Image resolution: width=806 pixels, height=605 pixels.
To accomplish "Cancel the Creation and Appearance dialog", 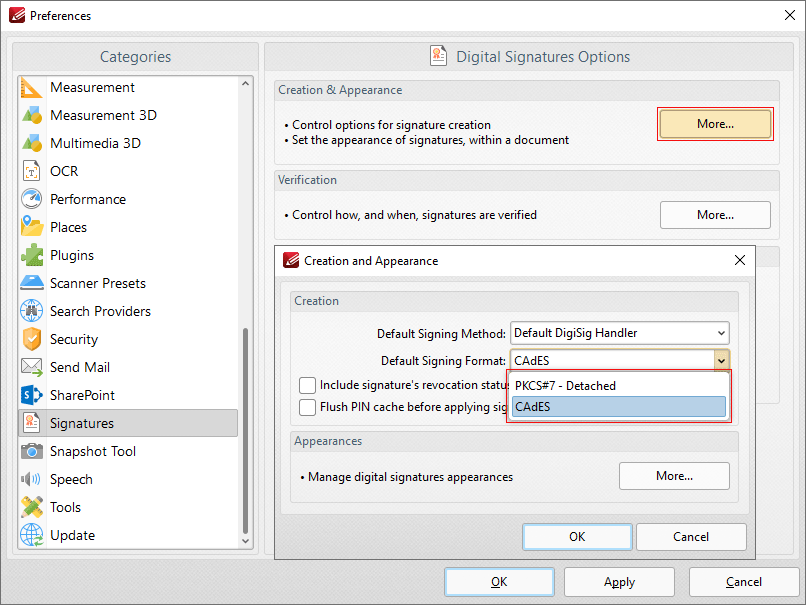I will tap(691, 537).
